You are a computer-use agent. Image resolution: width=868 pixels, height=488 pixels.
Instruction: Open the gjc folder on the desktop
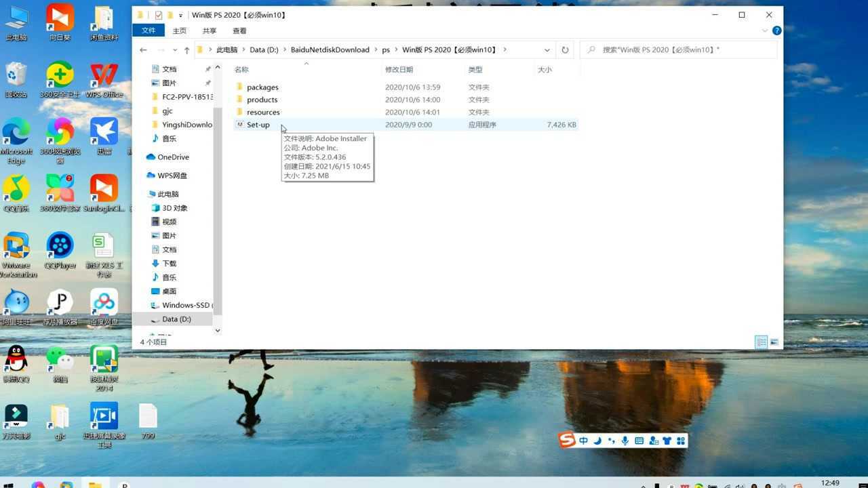(60, 422)
